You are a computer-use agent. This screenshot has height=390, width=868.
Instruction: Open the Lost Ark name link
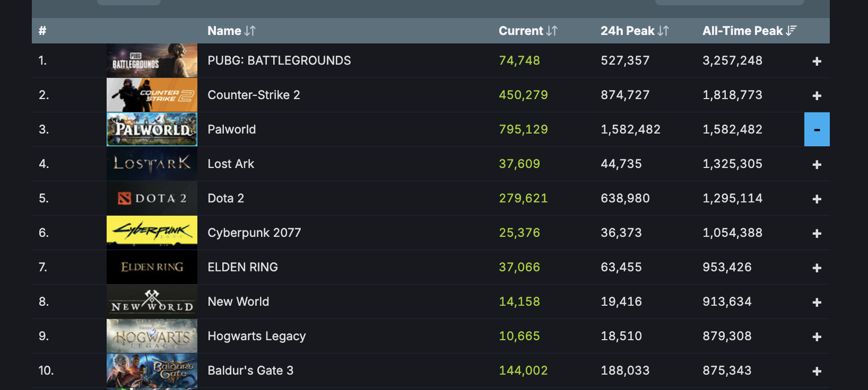click(231, 164)
